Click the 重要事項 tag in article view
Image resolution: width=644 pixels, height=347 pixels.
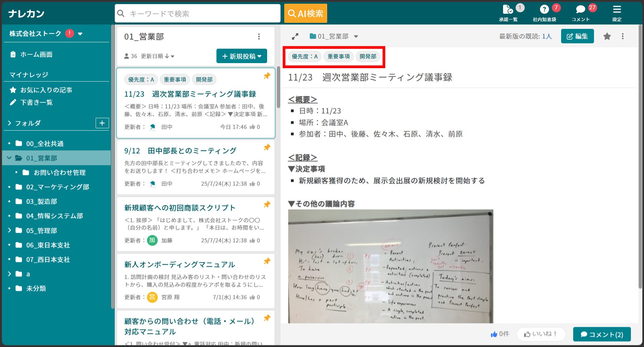(x=339, y=56)
